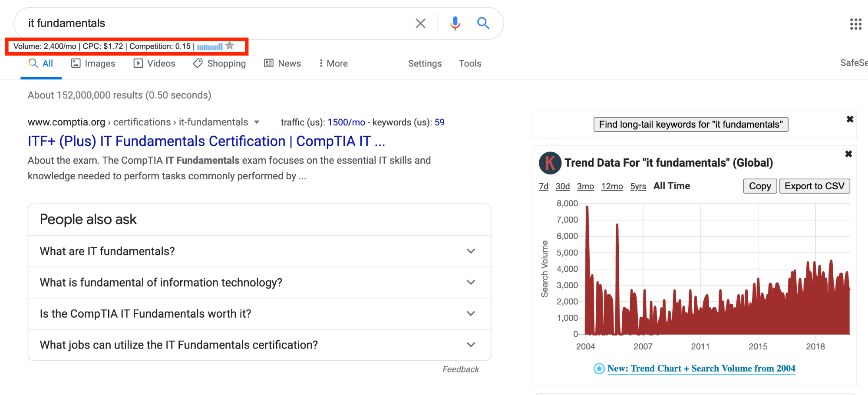
Task: Click the 'CPC: $1.72' text
Action: tap(103, 46)
